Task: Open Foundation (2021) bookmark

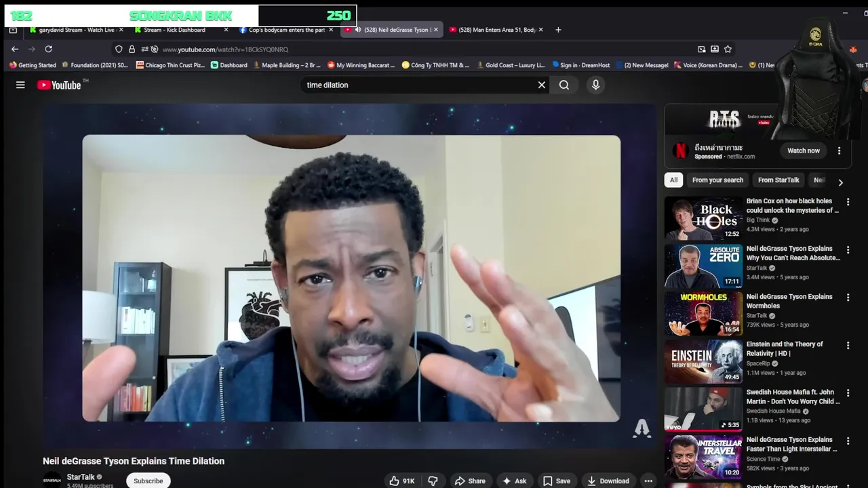Action: 95,65
